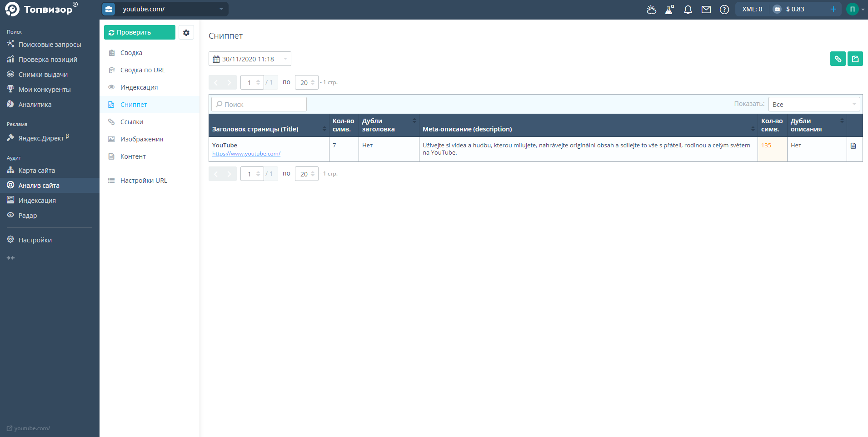The image size is (868, 437).
Task: Open the notifications bell
Action: (688, 10)
